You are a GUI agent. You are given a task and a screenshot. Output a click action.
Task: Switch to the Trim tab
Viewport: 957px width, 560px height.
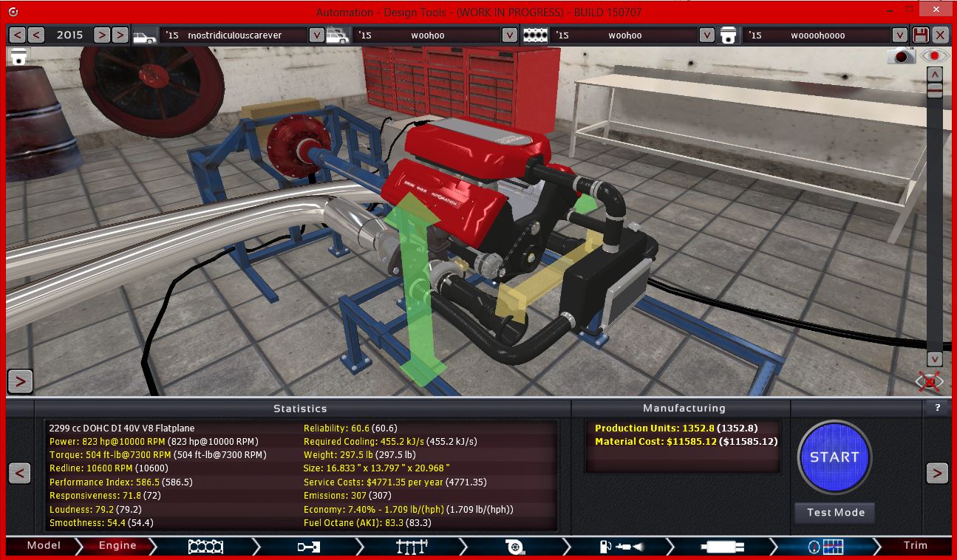pos(915,545)
